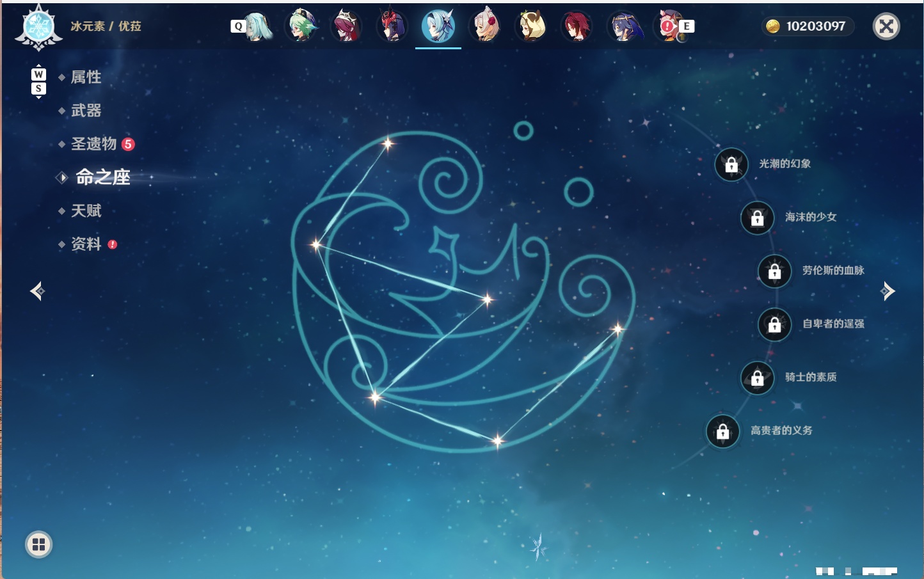
Task: Click the W/S menu navigation indicator
Action: 38,81
